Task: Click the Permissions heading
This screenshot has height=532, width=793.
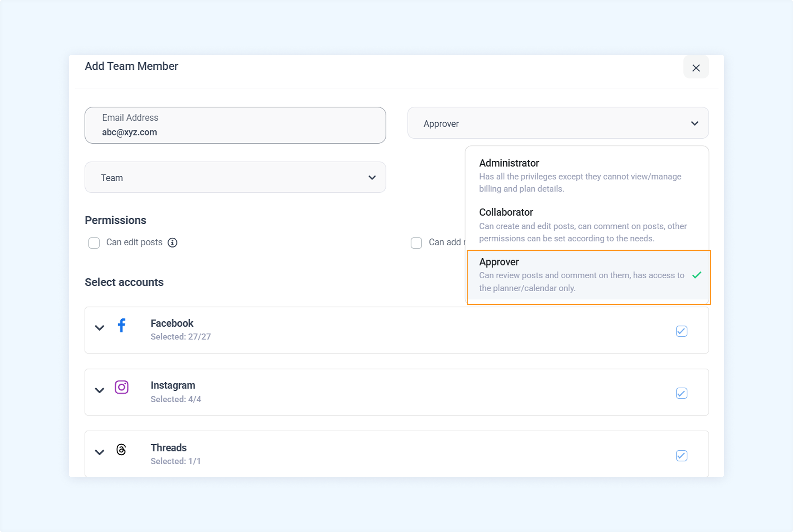Action: [x=116, y=220]
